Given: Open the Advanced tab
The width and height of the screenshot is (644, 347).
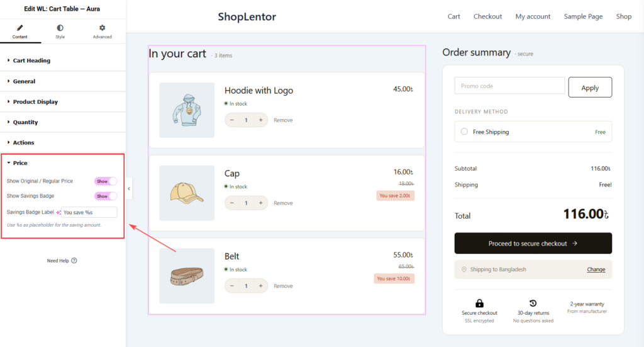Looking at the screenshot, I should tap(103, 31).
